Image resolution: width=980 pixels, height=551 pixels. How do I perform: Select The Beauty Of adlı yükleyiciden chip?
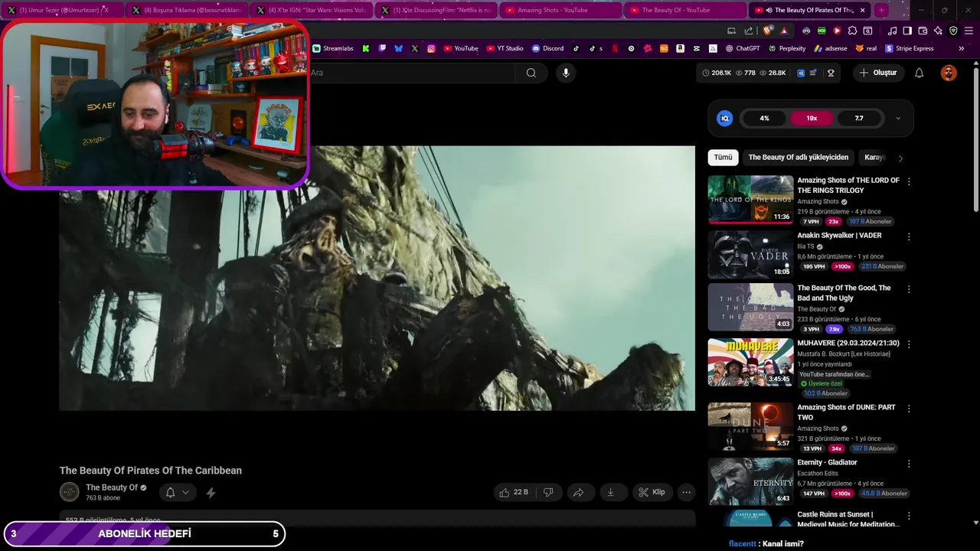point(798,158)
